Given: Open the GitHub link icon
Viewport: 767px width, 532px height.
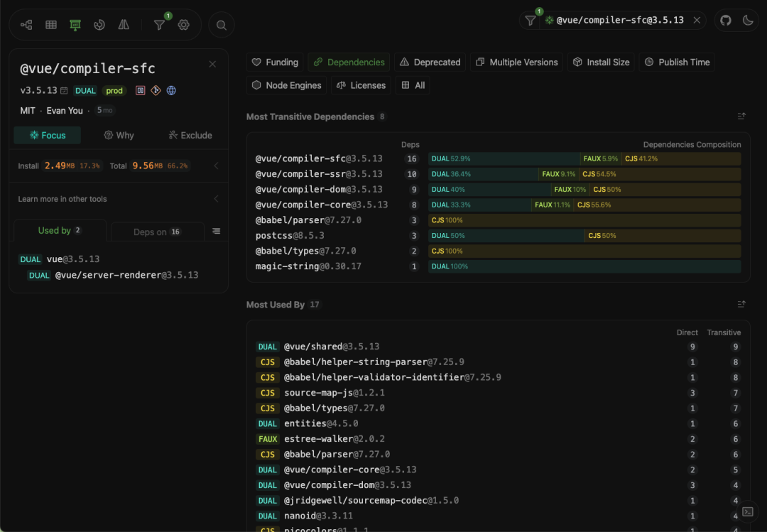Looking at the screenshot, I should pyautogui.click(x=725, y=20).
